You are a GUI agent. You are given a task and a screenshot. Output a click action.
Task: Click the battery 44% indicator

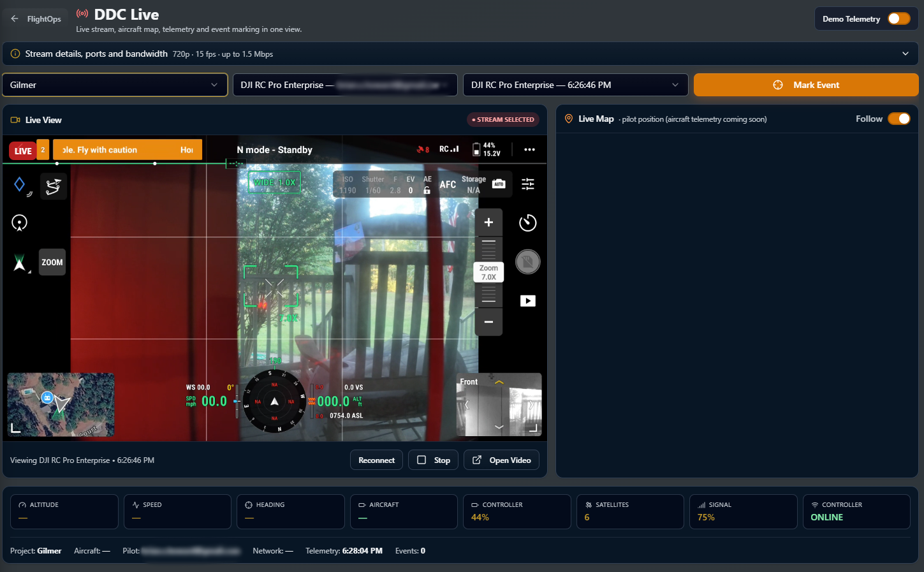point(487,150)
